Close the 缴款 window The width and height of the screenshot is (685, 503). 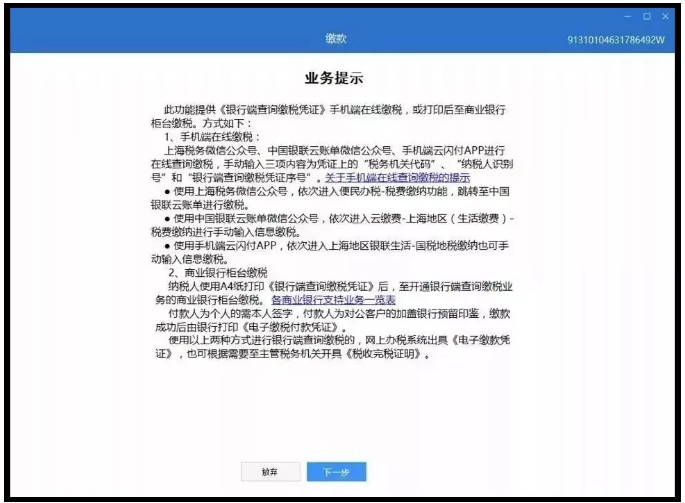tap(664, 17)
